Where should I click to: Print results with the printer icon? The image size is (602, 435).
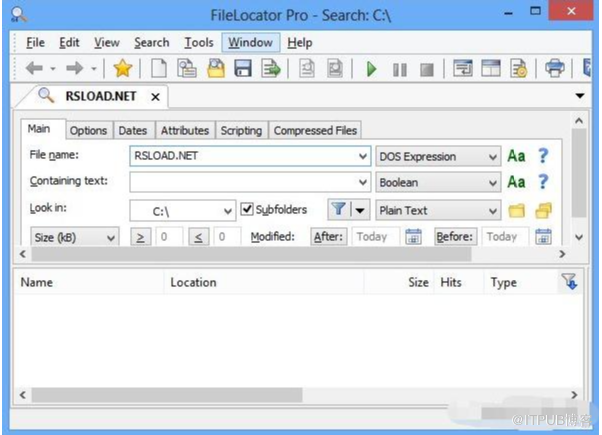pos(555,69)
